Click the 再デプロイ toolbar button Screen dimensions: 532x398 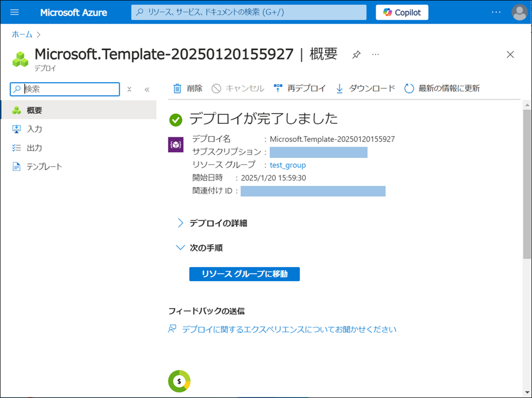(300, 88)
